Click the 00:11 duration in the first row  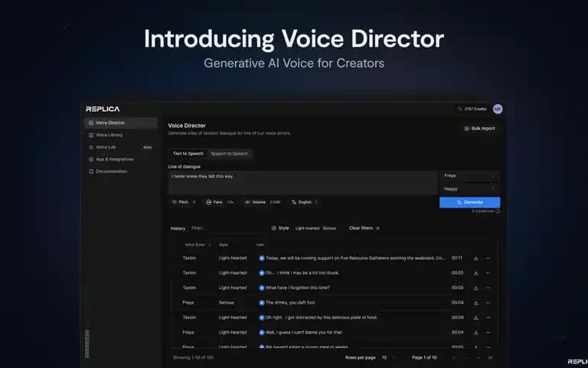pyautogui.click(x=457, y=258)
